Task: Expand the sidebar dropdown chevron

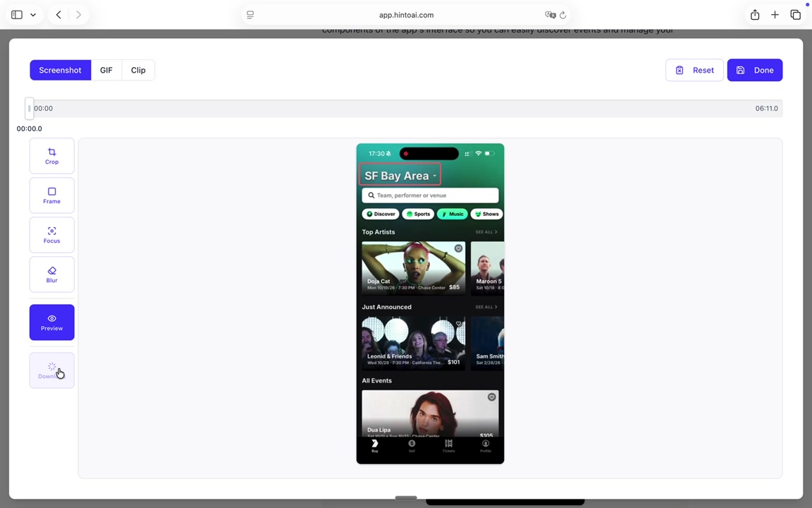Action: click(32, 15)
